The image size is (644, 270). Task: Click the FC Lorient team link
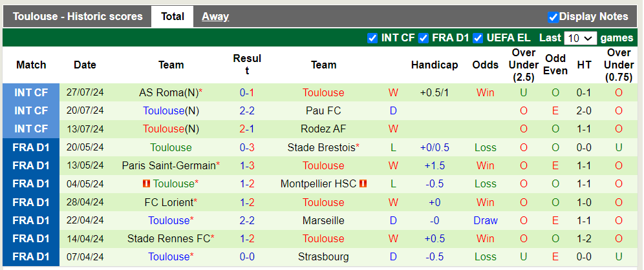coord(168,202)
